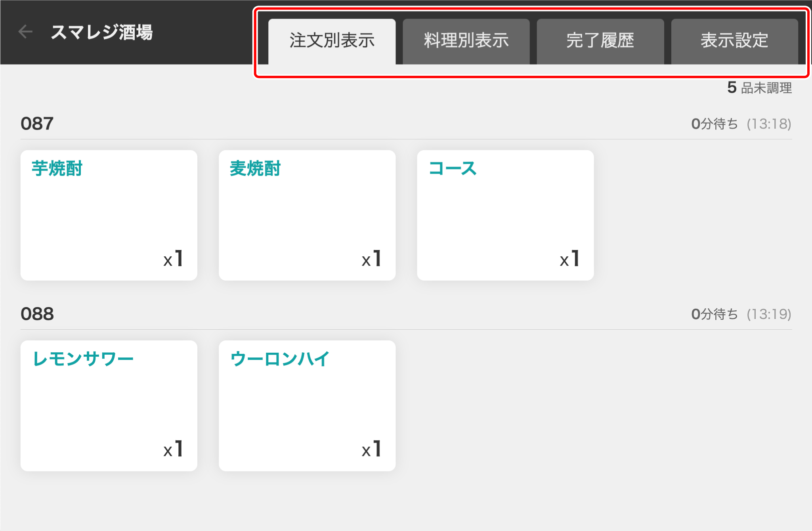The image size is (812, 531).
Task: Click the 0分待ち (13:19) wait time
Action: (x=741, y=314)
